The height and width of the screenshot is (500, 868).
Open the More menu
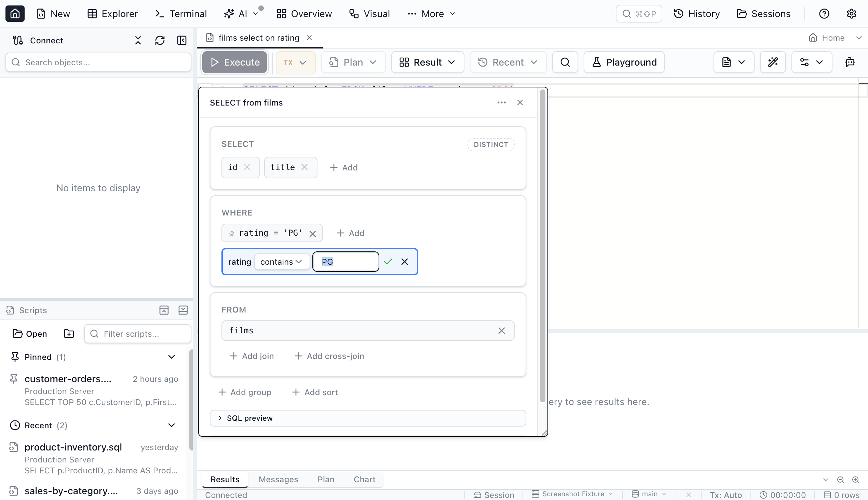click(x=431, y=14)
